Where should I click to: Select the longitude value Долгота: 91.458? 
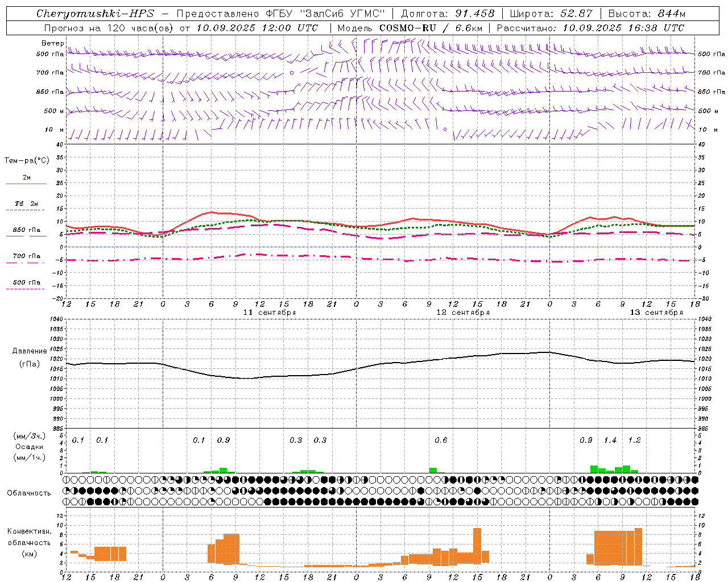pos(448,14)
